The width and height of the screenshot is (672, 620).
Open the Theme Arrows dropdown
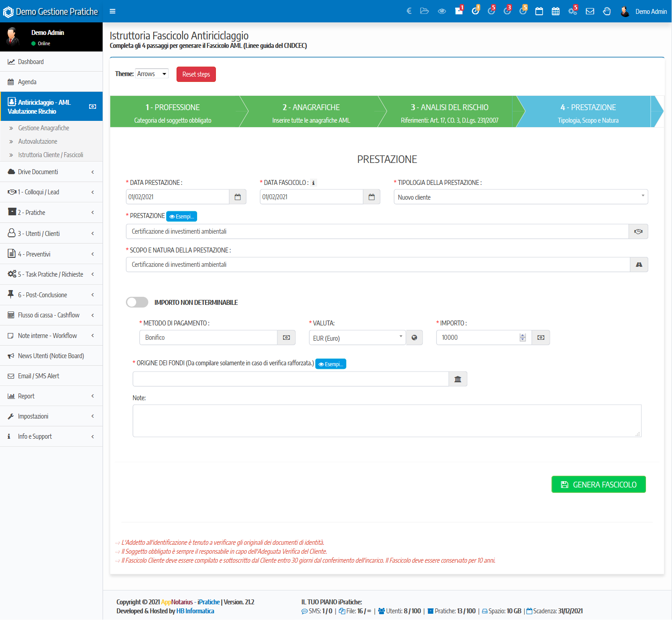[x=152, y=74]
